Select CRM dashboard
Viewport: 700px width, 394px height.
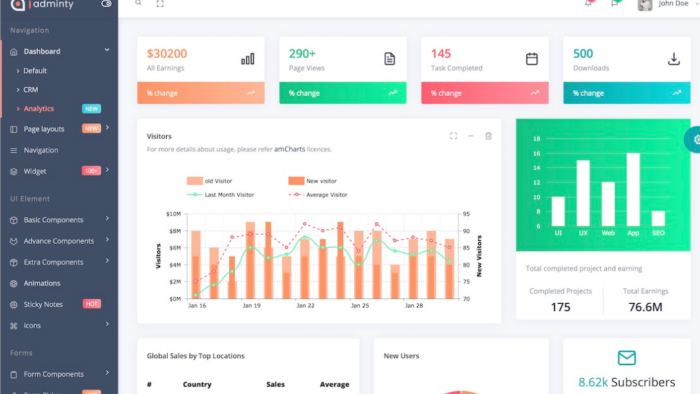[30, 90]
